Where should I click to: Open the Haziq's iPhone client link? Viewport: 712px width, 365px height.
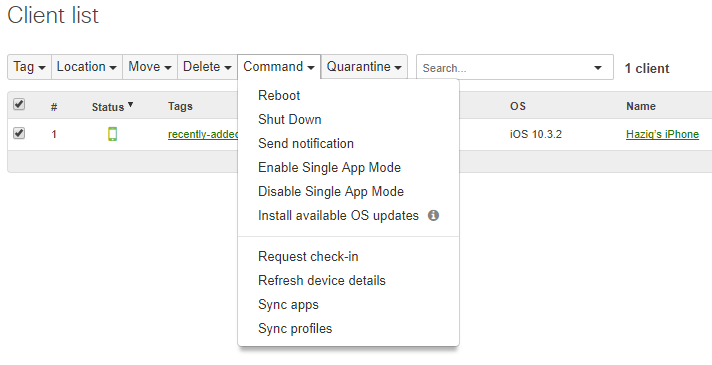662,134
